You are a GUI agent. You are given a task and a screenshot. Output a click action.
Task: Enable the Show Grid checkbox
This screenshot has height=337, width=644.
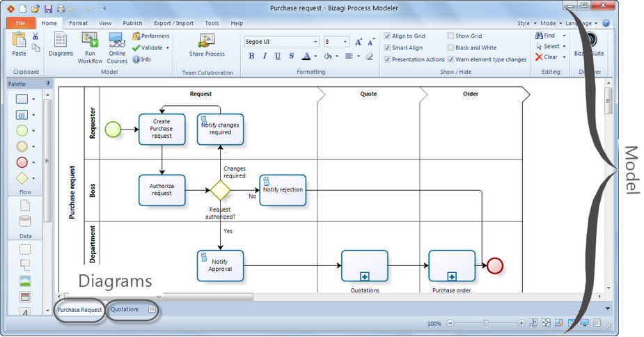pos(450,36)
